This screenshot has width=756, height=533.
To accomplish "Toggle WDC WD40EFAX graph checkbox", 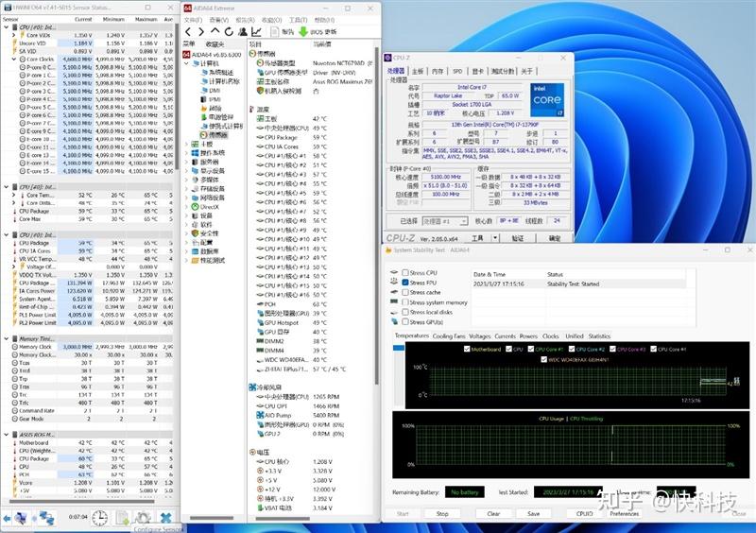I will click(x=544, y=359).
